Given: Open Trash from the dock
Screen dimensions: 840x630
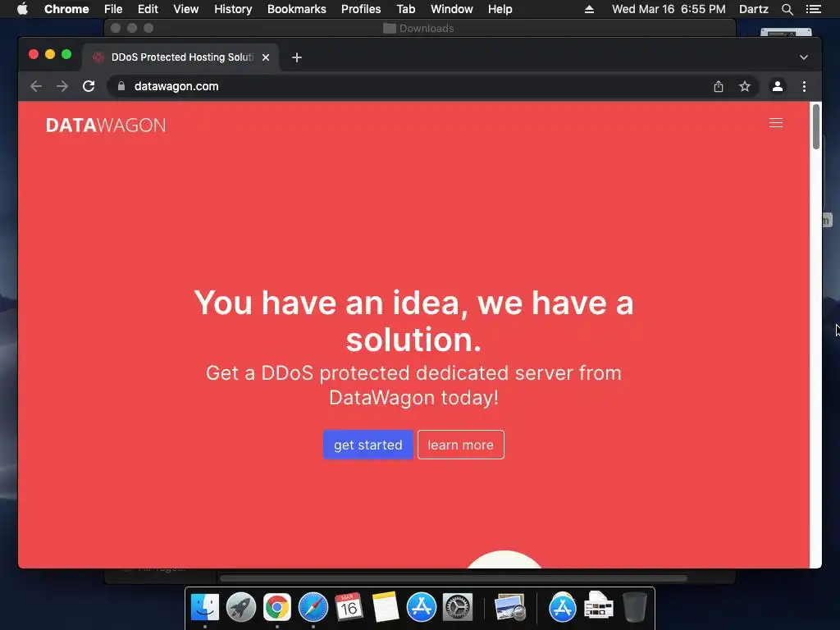Looking at the screenshot, I should click(634, 608).
